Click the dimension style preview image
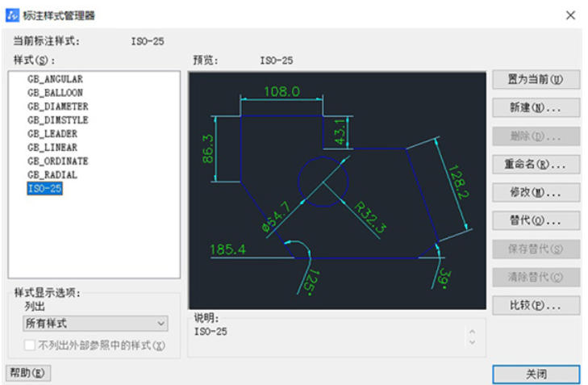588x385 pixels. 336,190
